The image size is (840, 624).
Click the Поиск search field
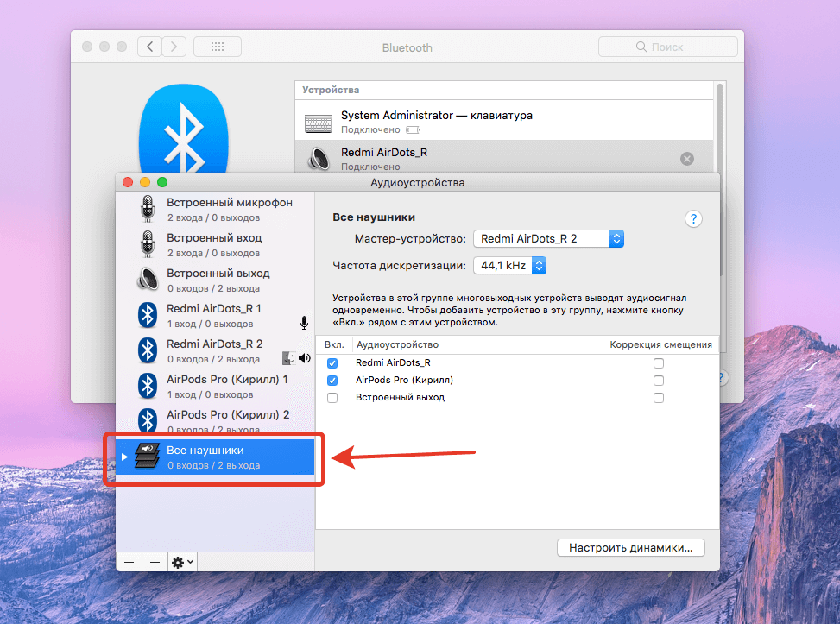(667, 47)
